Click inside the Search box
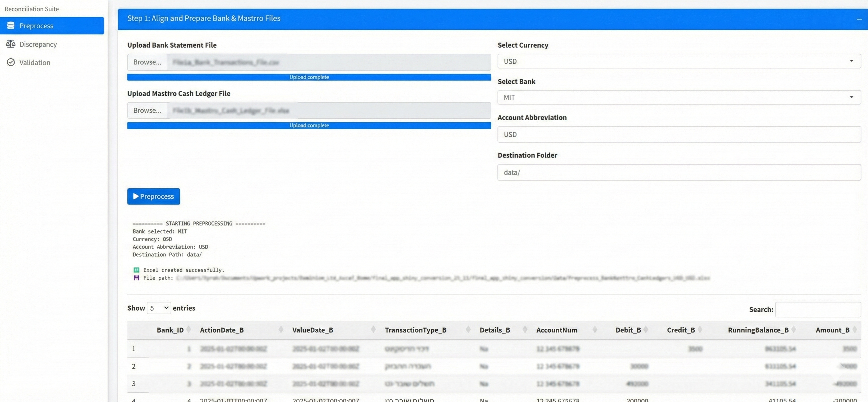Viewport: 868px width, 402px height. tap(818, 309)
